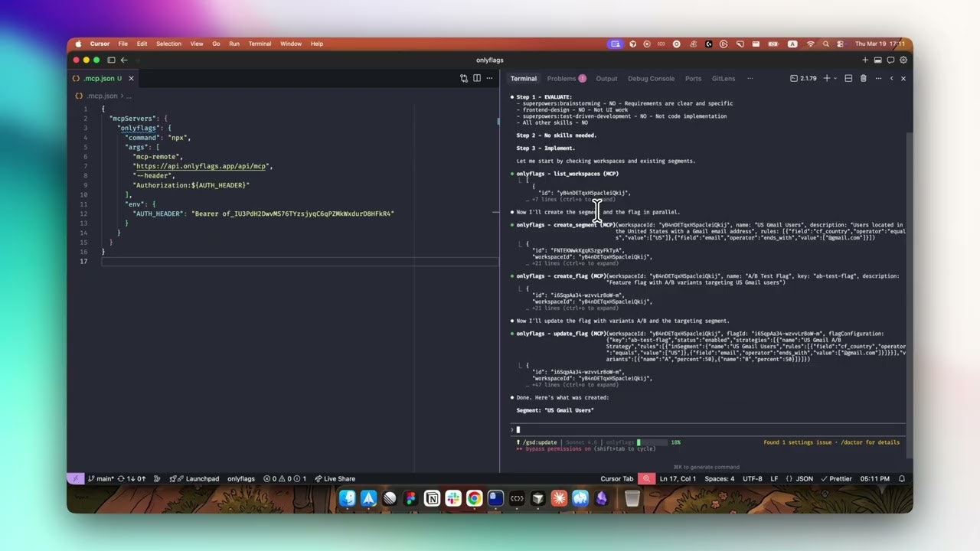The image size is (980, 551).
Task: Click the onlyflags status bar item
Action: pos(241,478)
